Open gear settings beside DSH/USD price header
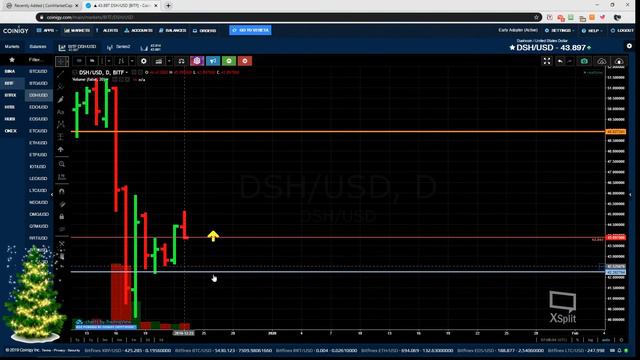640x360 pixels. tap(629, 46)
